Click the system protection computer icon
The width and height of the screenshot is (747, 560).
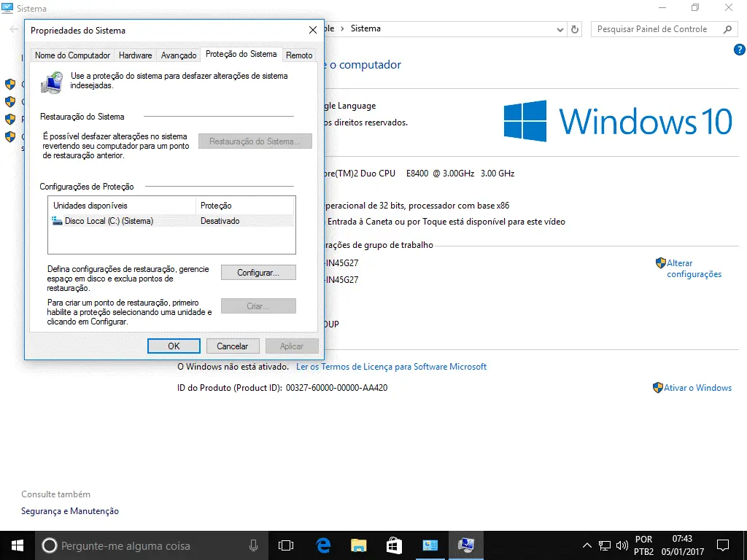coord(52,83)
